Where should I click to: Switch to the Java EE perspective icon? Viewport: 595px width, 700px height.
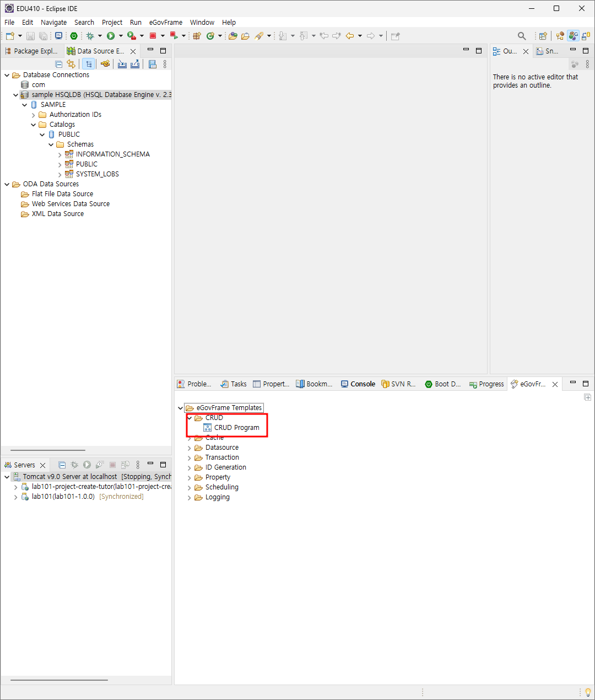560,36
